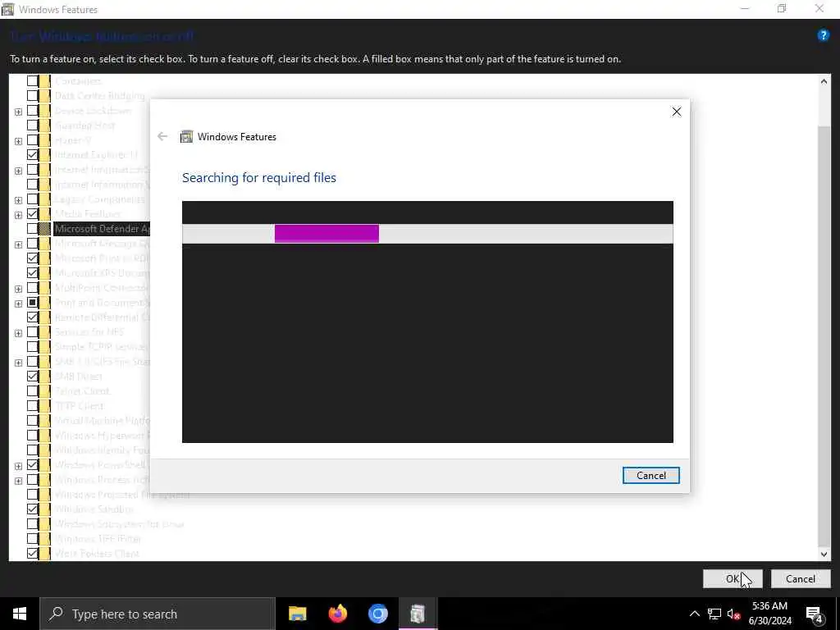
Task: Click the muted volume tray icon
Action: pyautogui.click(x=734, y=614)
